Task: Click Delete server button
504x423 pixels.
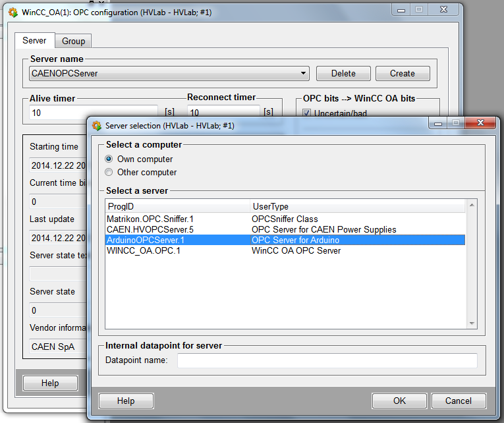Action: (x=343, y=73)
